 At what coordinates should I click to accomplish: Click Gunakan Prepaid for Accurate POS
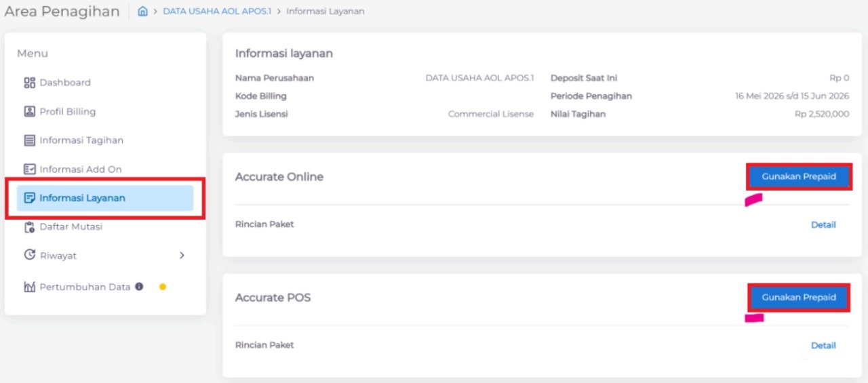[x=799, y=298]
